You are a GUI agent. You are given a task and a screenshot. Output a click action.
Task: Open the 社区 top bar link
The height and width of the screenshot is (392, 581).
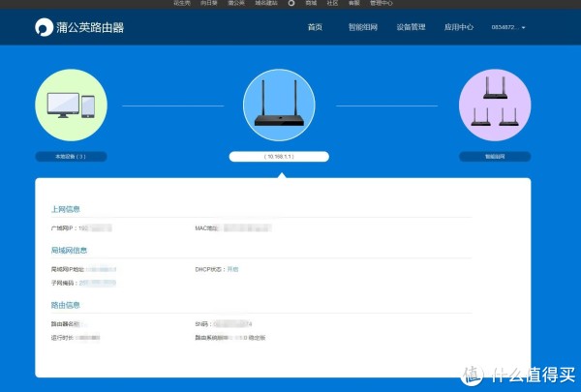332,3
